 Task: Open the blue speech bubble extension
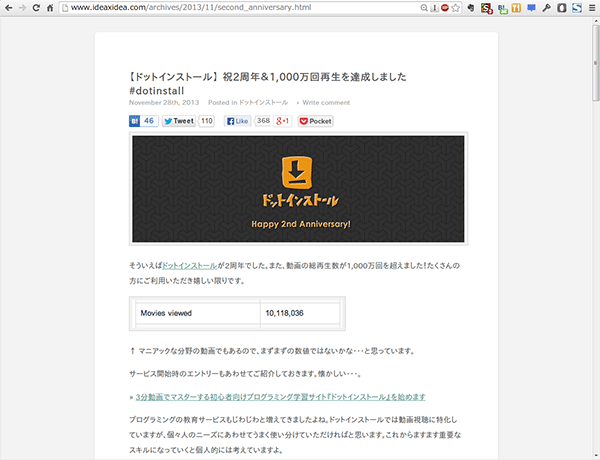[x=532, y=8]
